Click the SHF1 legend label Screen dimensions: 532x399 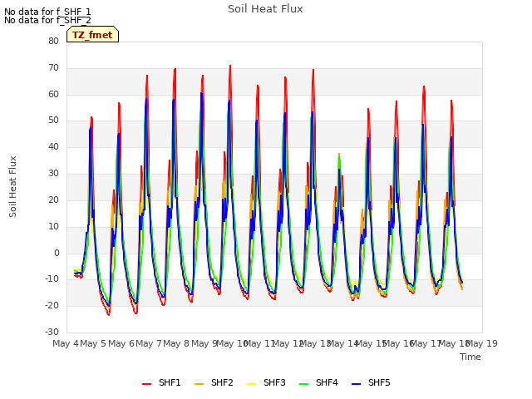pos(170,382)
